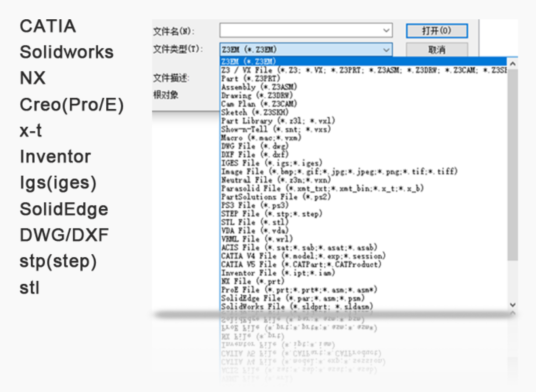The image size is (536, 392).
Task: Expand the 文件名 combo box arrow
Action: pyautogui.click(x=386, y=31)
